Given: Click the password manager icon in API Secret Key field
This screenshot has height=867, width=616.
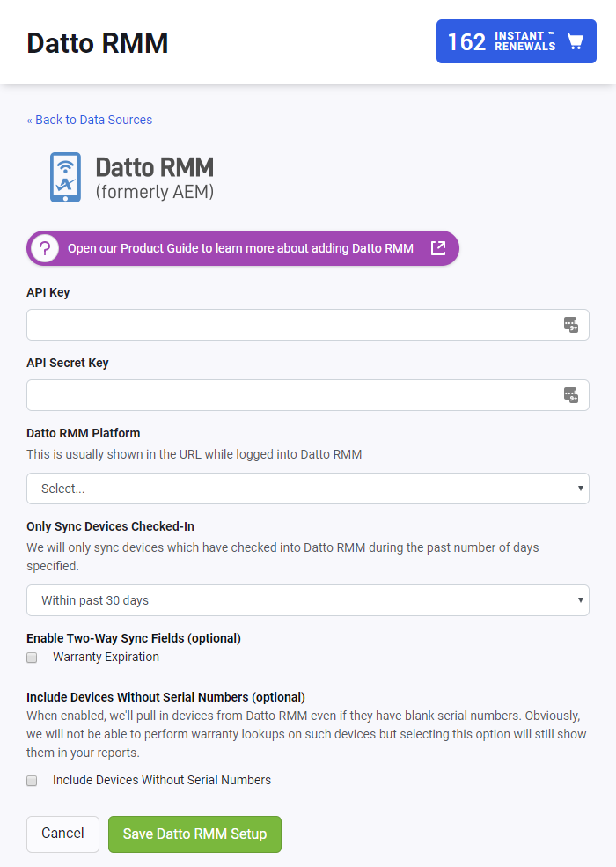Looking at the screenshot, I should click(x=570, y=395).
